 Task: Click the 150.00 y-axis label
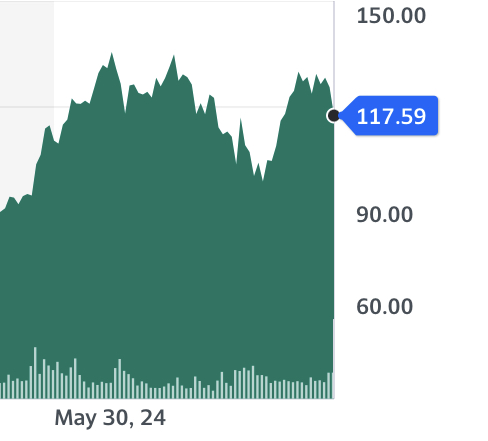pos(391,16)
